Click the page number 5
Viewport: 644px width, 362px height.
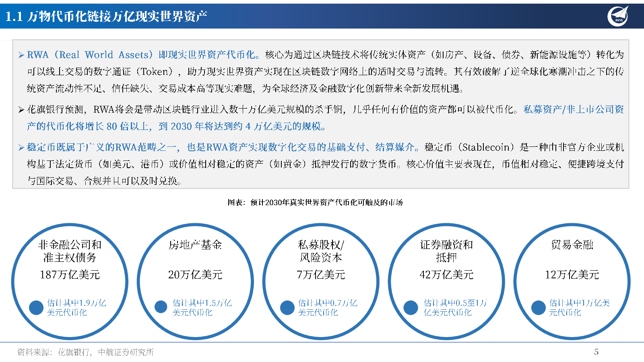tap(596, 352)
